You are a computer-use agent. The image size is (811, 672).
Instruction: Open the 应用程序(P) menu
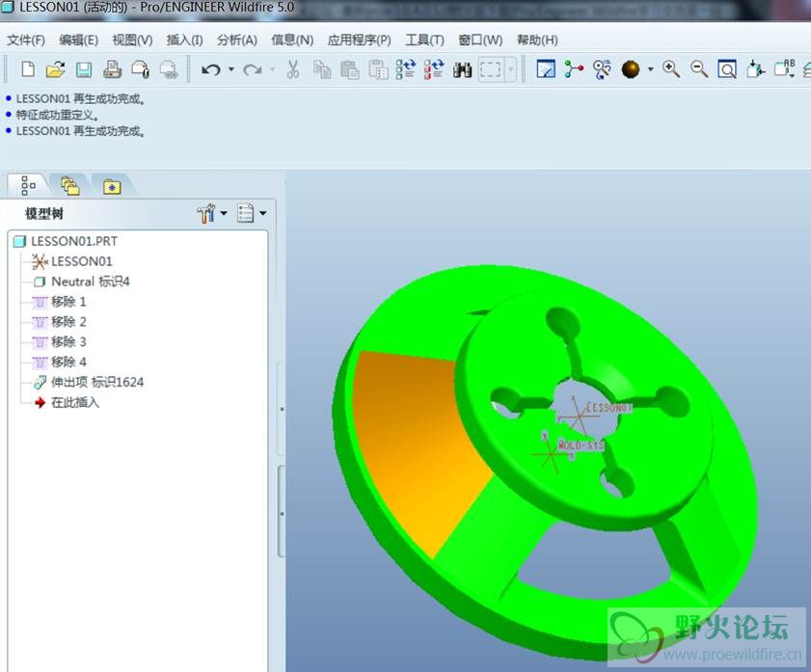(x=359, y=40)
